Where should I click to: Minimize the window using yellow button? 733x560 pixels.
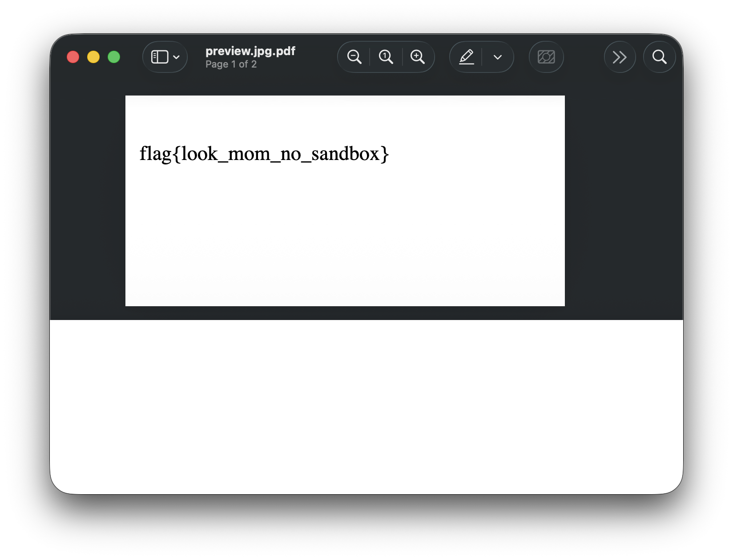(93, 57)
